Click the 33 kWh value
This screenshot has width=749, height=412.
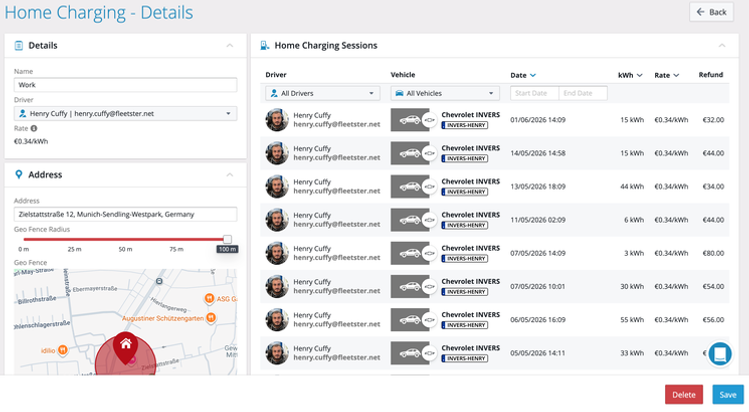coord(632,353)
